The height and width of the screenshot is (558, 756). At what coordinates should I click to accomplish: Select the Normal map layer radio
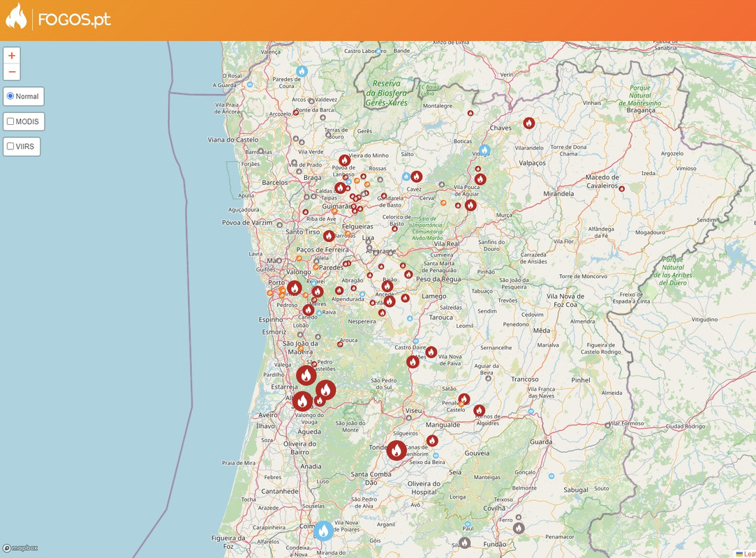point(10,96)
